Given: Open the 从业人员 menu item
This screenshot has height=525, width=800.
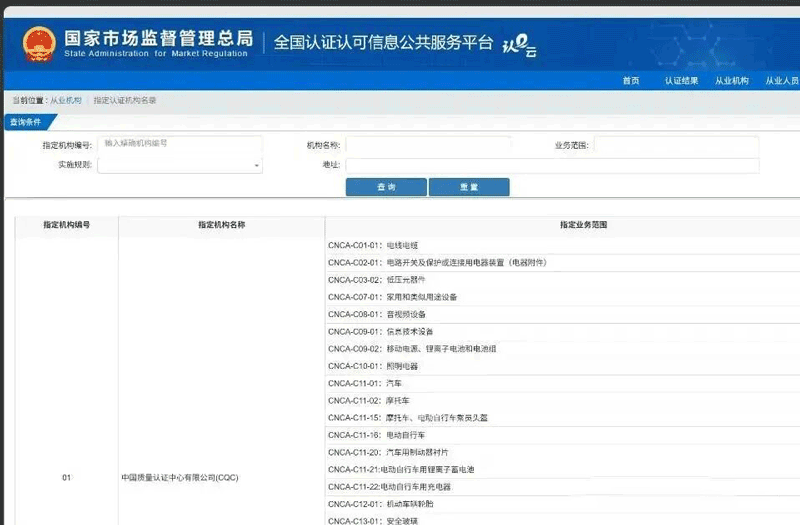Looking at the screenshot, I should pos(782,81).
